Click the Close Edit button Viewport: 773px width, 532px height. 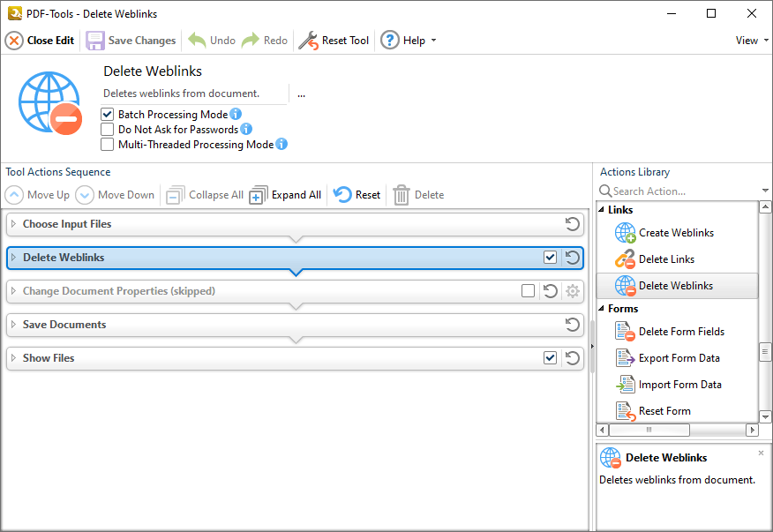40,41
